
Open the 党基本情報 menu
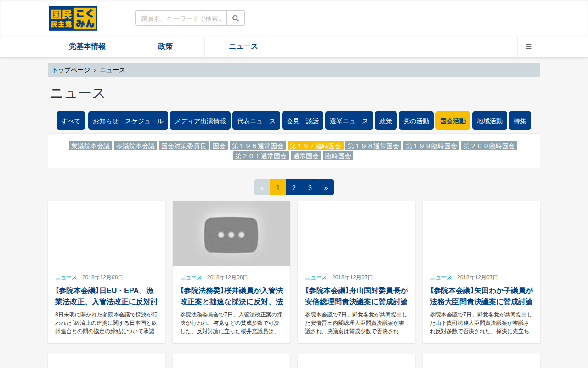87,46
